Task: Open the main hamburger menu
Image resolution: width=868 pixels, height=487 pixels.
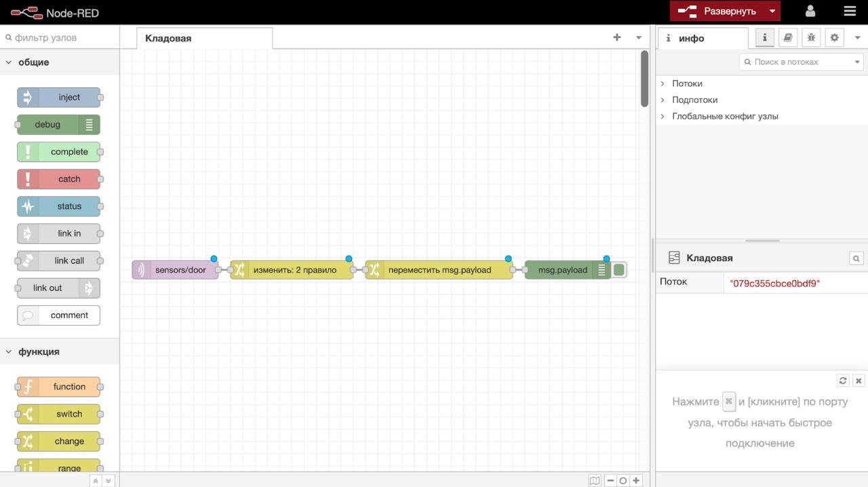Action: (x=850, y=12)
